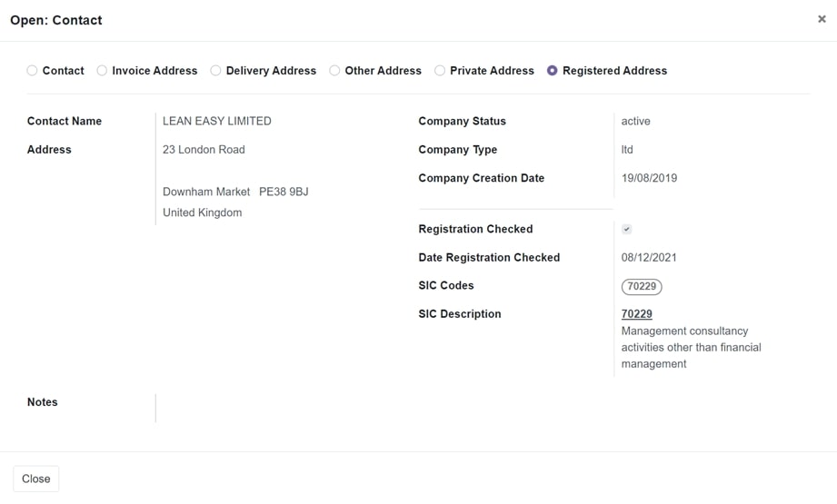Screen dimensions: 837x504
Task: Click the Date Registration Checked label
Action: tap(490, 258)
